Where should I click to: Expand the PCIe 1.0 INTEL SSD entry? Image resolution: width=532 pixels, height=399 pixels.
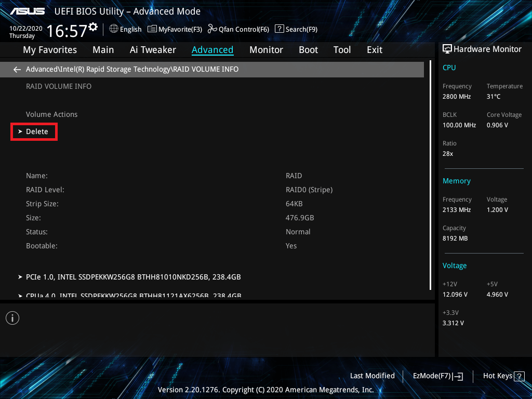(x=132, y=277)
